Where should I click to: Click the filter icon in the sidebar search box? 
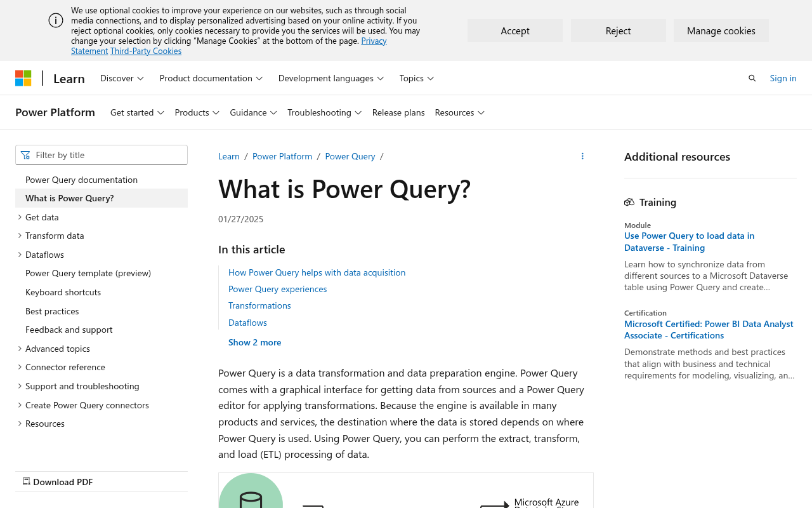tap(24, 154)
